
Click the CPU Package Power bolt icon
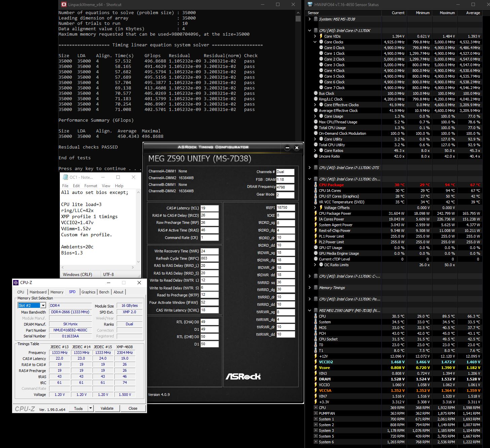315,213
